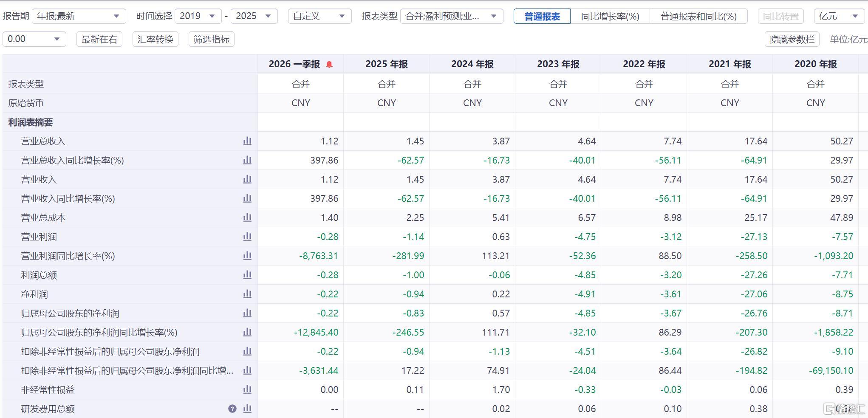Open chart icon for 研发费用总额 row
Screen dimensions: 868x418
coord(247,409)
